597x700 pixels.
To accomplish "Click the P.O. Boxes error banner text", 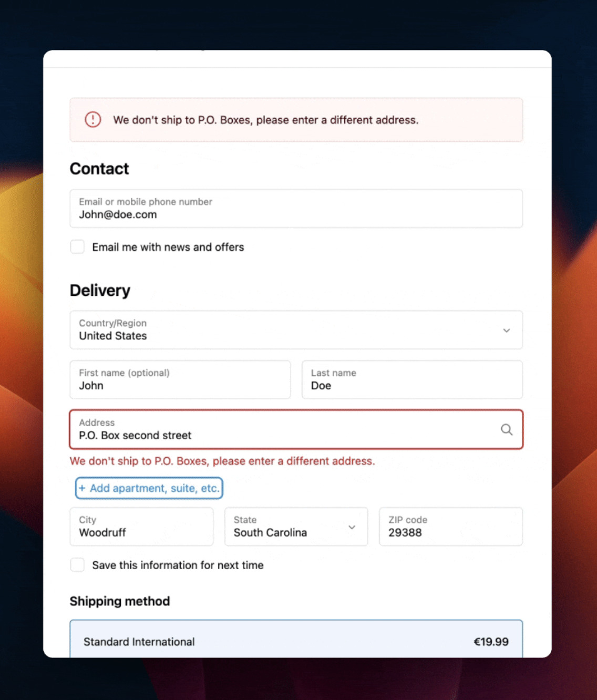I will pyautogui.click(x=266, y=120).
